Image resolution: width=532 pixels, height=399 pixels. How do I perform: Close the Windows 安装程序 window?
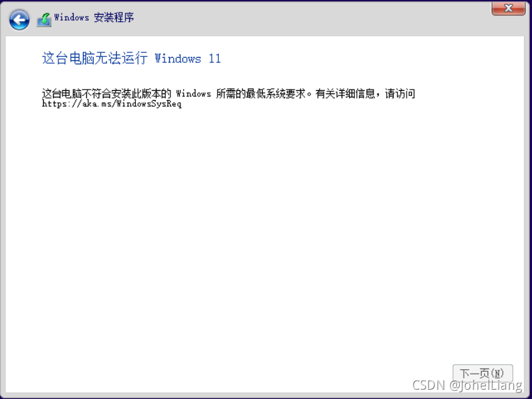(508, 8)
